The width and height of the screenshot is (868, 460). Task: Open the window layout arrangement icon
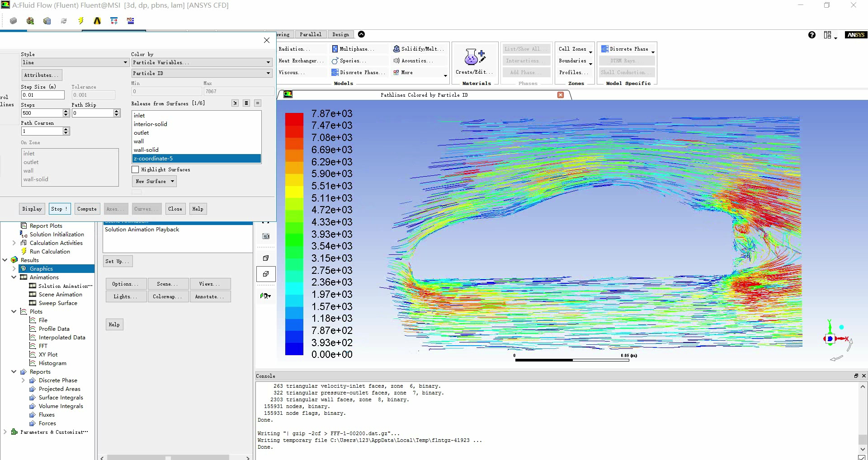(x=828, y=35)
